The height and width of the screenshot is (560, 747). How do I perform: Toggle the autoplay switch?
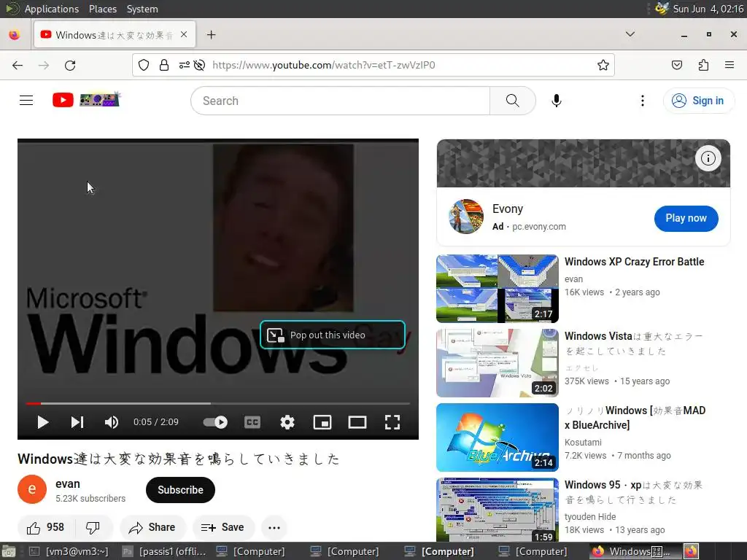(215, 422)
